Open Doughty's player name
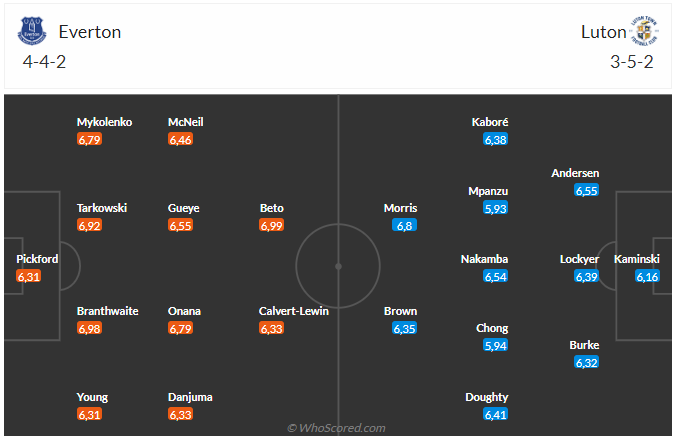 coord(486,397)
